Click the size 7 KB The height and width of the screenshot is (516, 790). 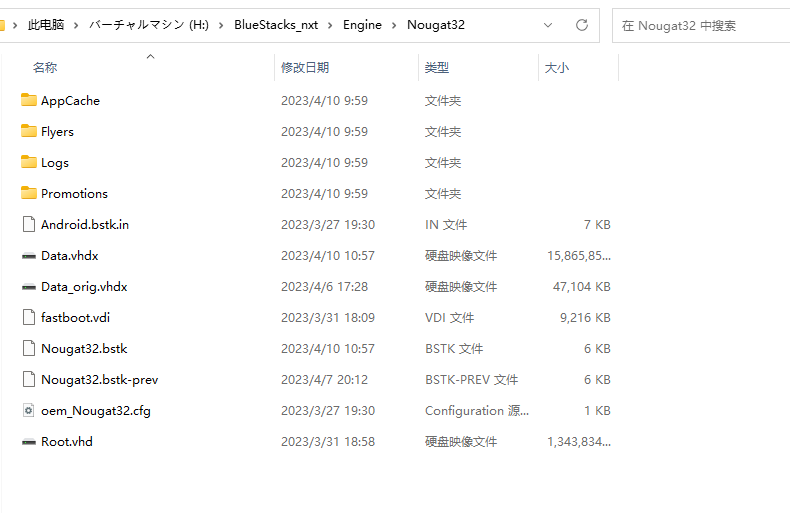(598, 224)
